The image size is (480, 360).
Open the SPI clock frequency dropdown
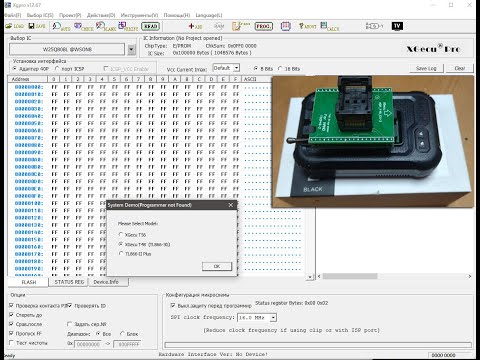coord(273,318)
